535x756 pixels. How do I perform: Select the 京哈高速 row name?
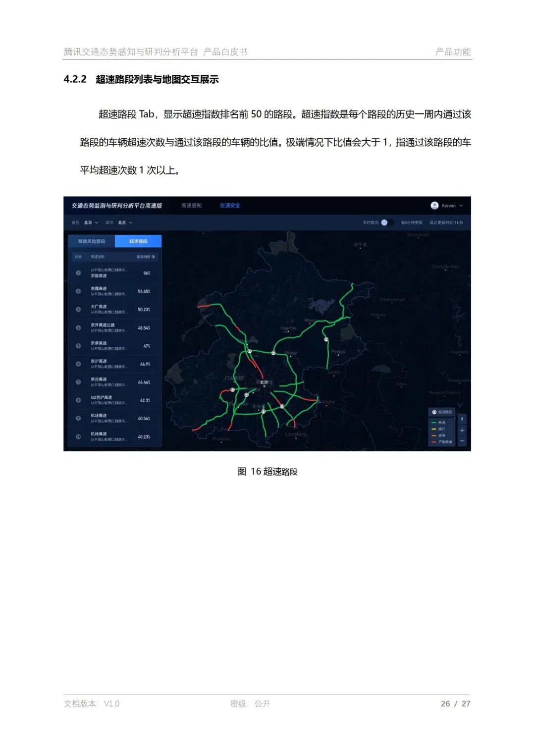tap(99, 276)
